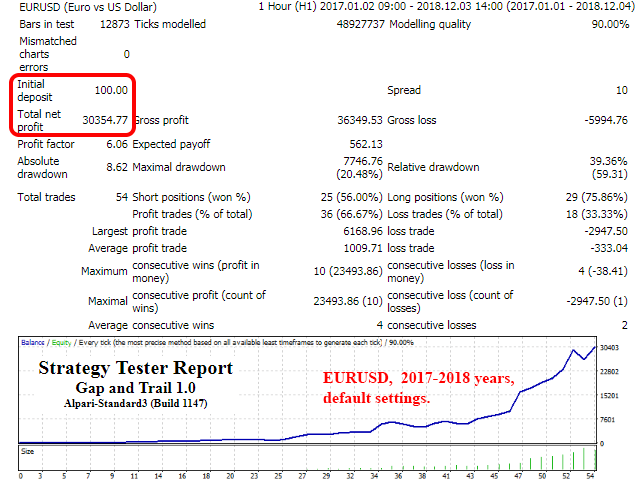
Task: Select the Largest loss trade value -2947.50
Action: (603, 231)
